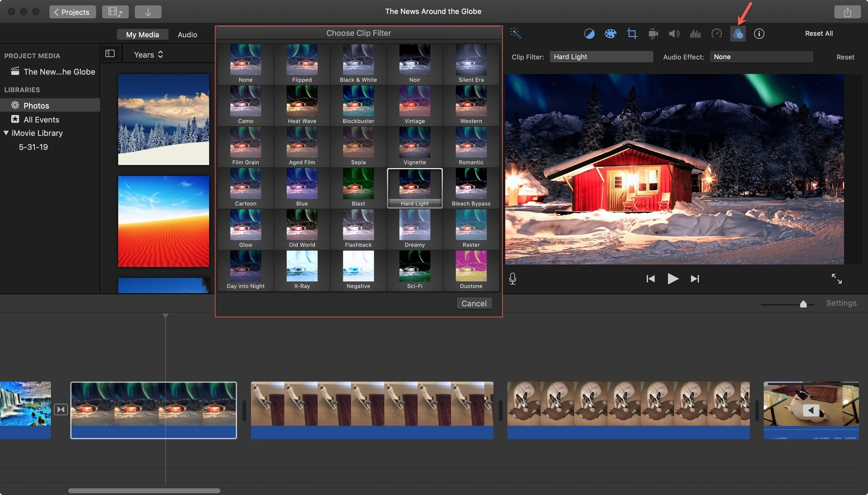Open timeline Settings
The height and width of the screenshot is (495, 868).
(841, 303)
